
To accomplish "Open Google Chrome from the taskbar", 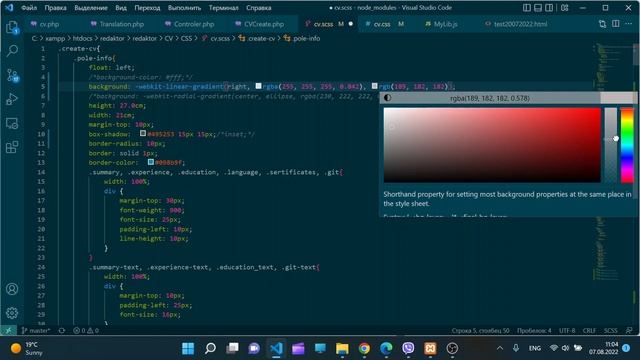I will coord(364,348).
